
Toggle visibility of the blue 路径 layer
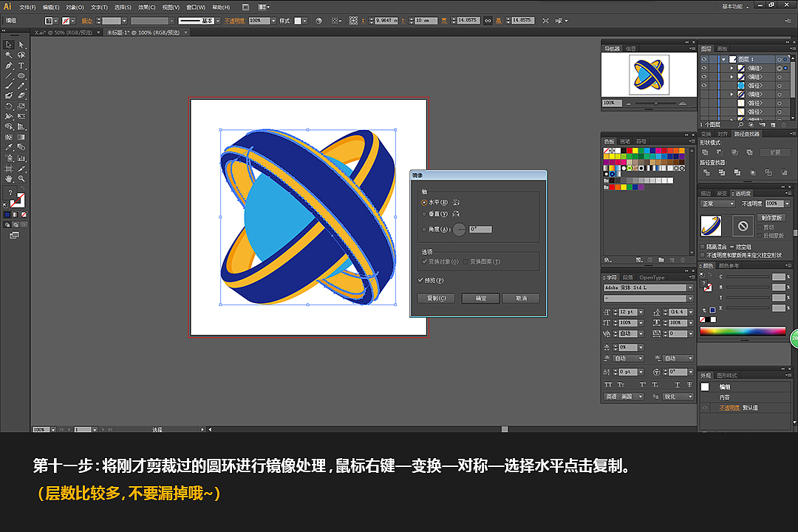coord(704,86)
